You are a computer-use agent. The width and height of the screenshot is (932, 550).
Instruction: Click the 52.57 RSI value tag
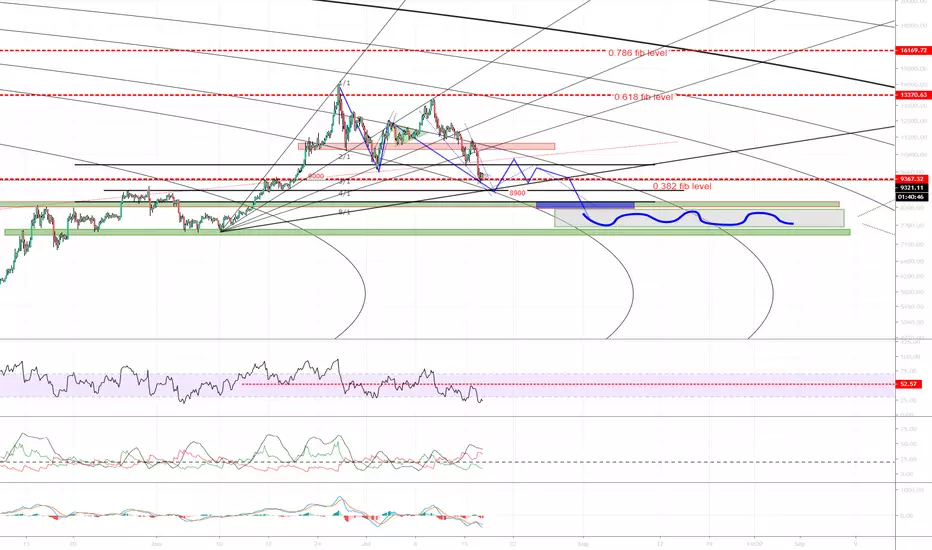tap(909, 384)
